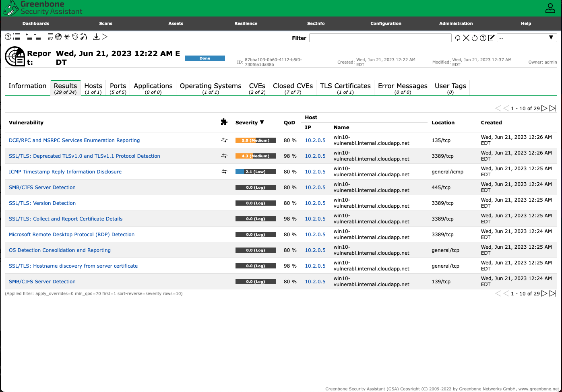Open the filter help question mark icon
This screenshot has width=562, height=392.
tap(483, 38)
